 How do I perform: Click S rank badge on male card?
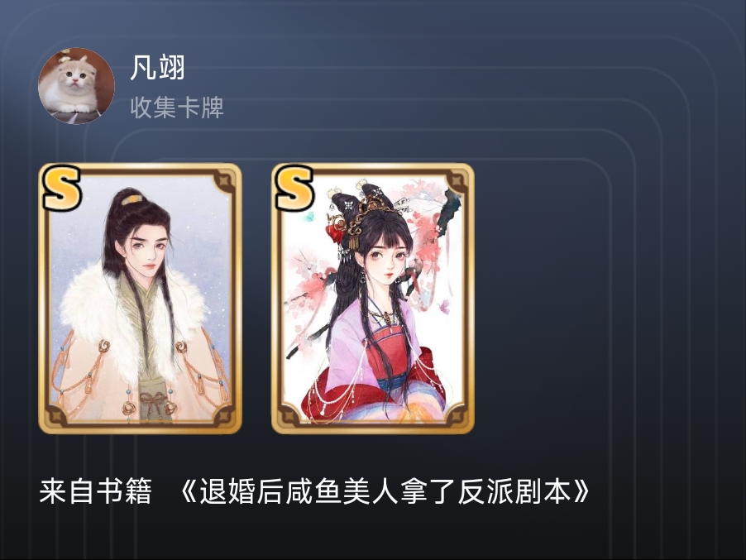coord(61,188)
